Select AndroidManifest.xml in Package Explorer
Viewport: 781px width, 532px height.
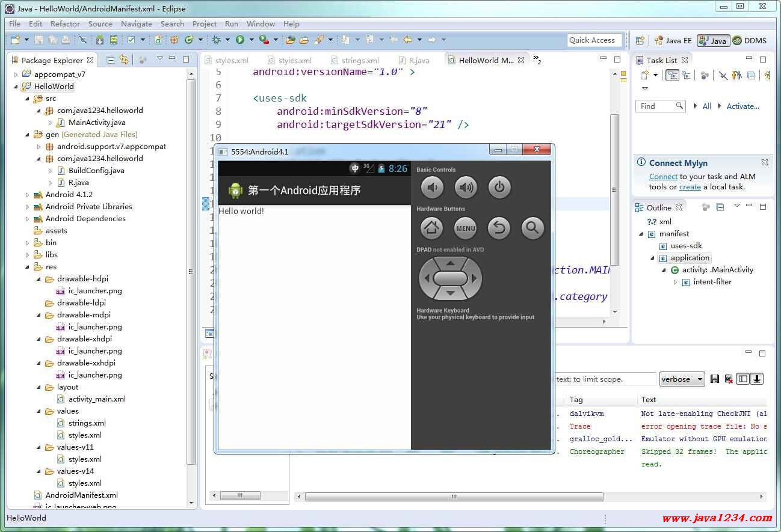click(76, 495)
